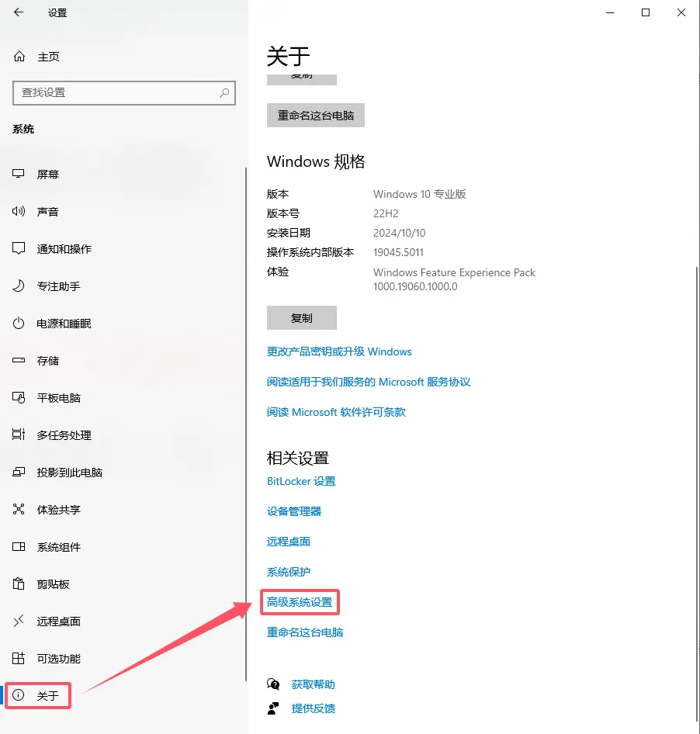Screen dimensions: 700x734
Task: Click the 复制 (Copy) button
Action: [x=301, y=317]
